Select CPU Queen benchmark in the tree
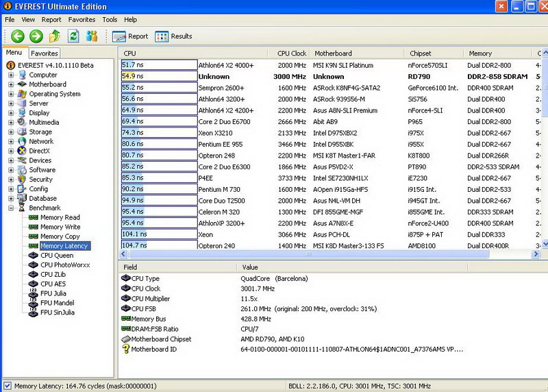Screen dimensions: 548x392 coord(56,255)
